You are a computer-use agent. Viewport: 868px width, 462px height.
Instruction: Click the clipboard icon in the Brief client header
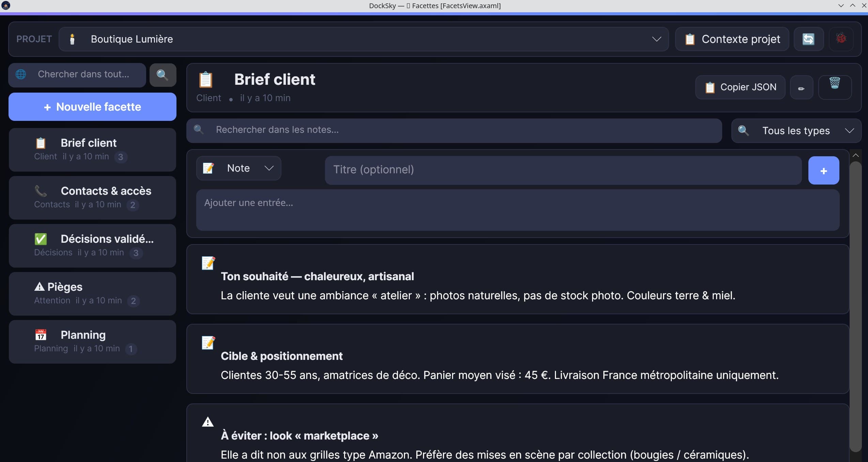click(206, 80)
